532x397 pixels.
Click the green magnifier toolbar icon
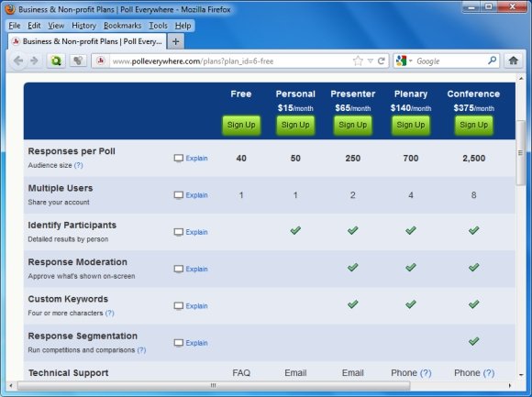tap(56, 61)
